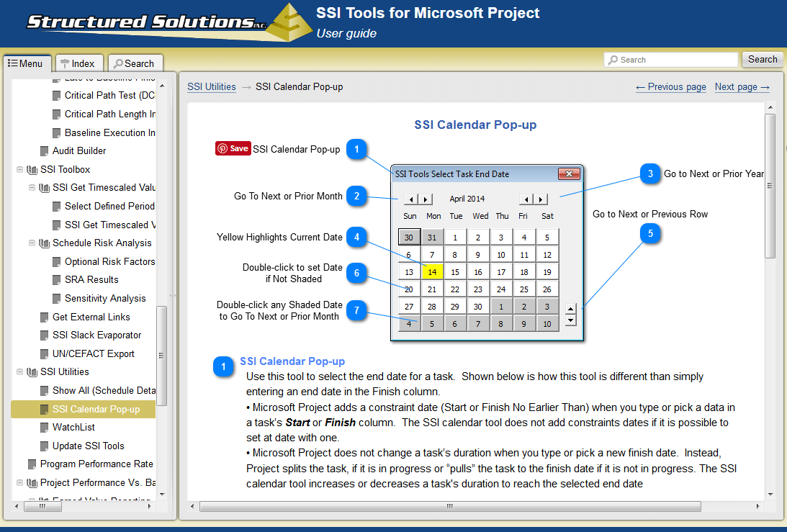Collapse the SSI Toolbox tree node
This screenshot has width=787, height=532.
point(19,170)
